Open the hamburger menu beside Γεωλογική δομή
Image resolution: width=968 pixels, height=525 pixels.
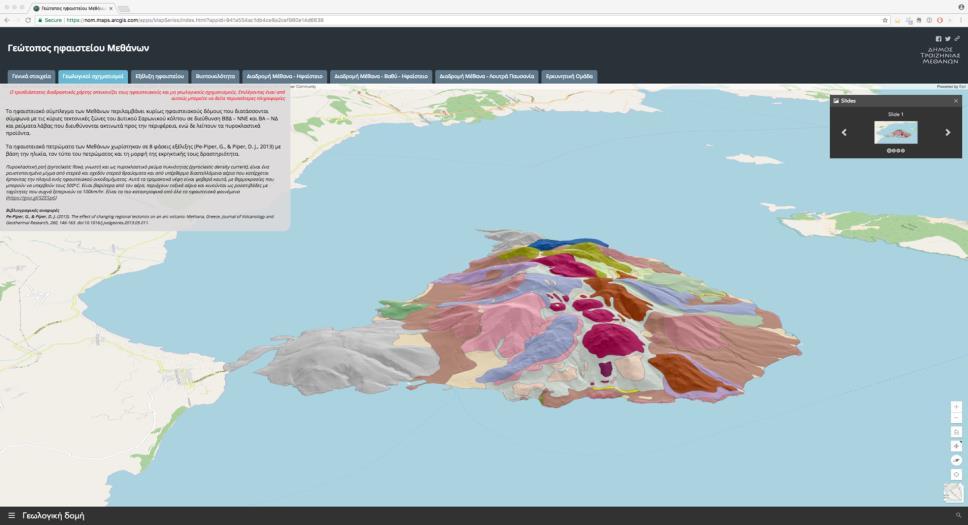11,516
